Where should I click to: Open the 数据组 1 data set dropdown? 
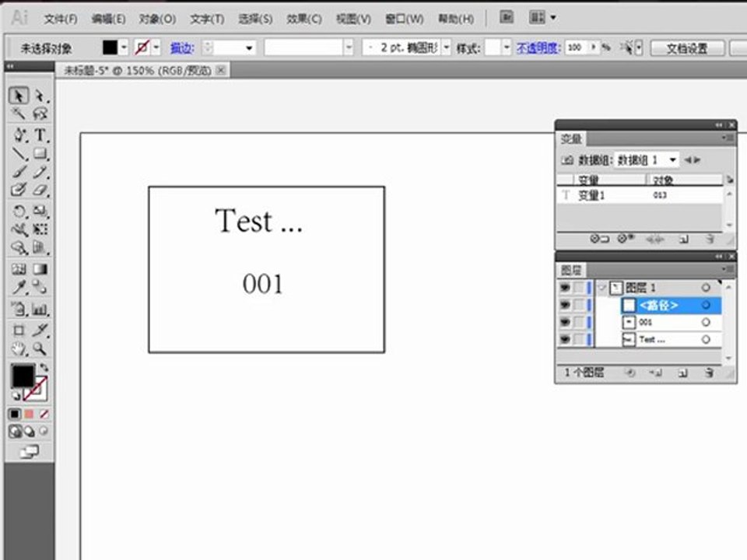672,160
